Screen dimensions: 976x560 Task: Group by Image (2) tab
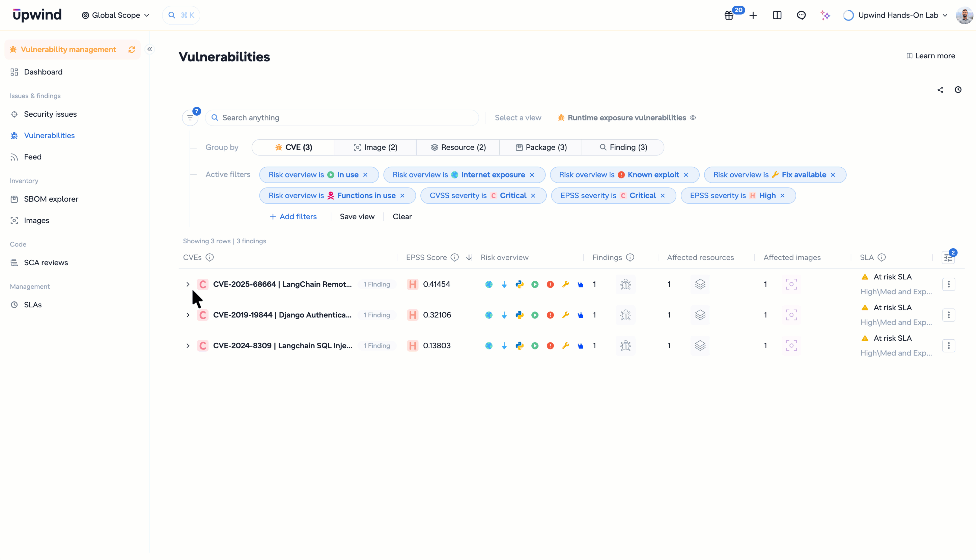point(375,148)
